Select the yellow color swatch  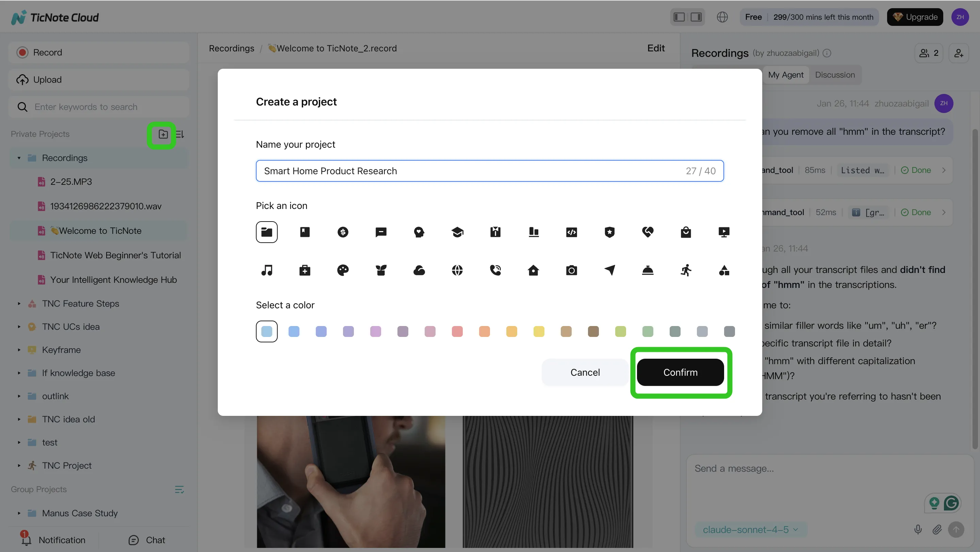pyautogui.click(x=539, y=331)
